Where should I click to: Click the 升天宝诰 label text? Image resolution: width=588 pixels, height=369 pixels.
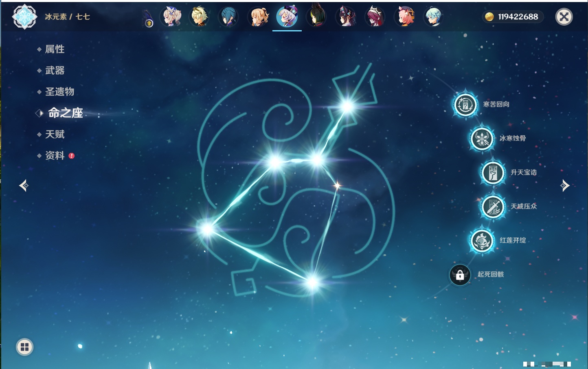[524, 172]
